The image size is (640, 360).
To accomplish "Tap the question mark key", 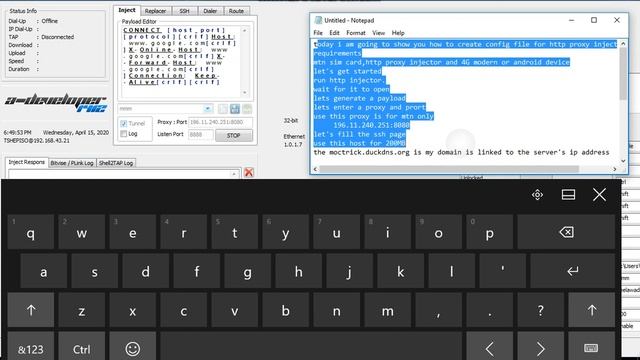I will click(x=540, y=310).
